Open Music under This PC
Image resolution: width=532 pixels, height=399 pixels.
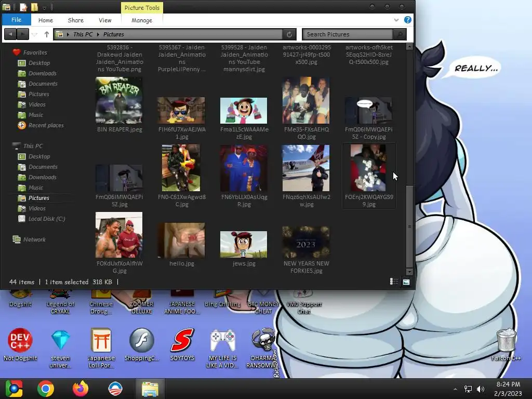tap(36, 188)
